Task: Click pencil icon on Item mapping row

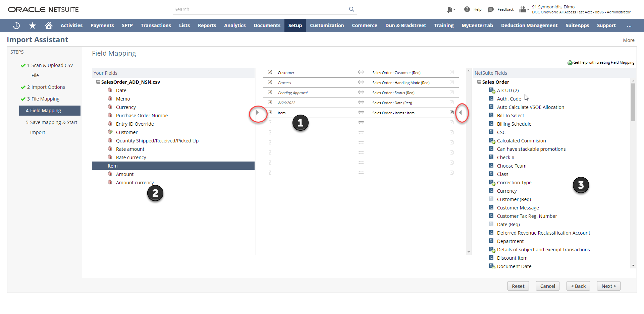Action: [x=270, y=113]
